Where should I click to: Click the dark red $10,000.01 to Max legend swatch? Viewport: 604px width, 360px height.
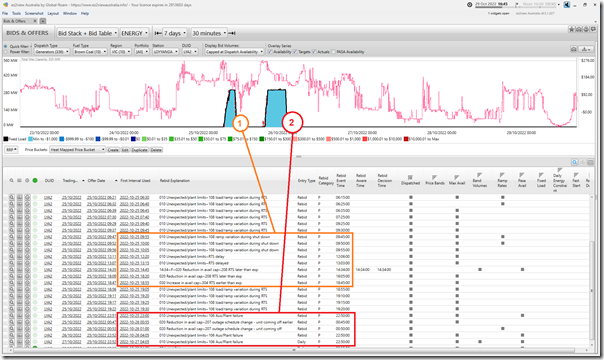pyautogui.click(x=406, y=139)
